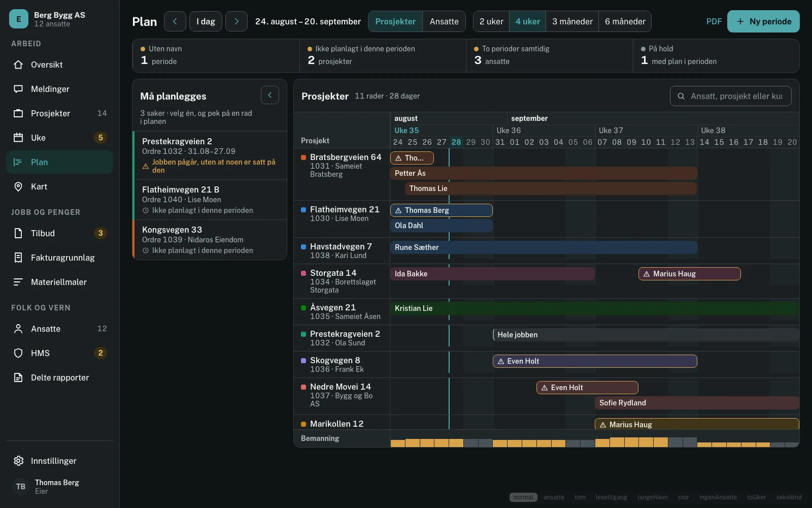This screenshot has width=812, height=508.
Task: Open Oversikt home icon in sidebar
Action: (x=18, y=65)
